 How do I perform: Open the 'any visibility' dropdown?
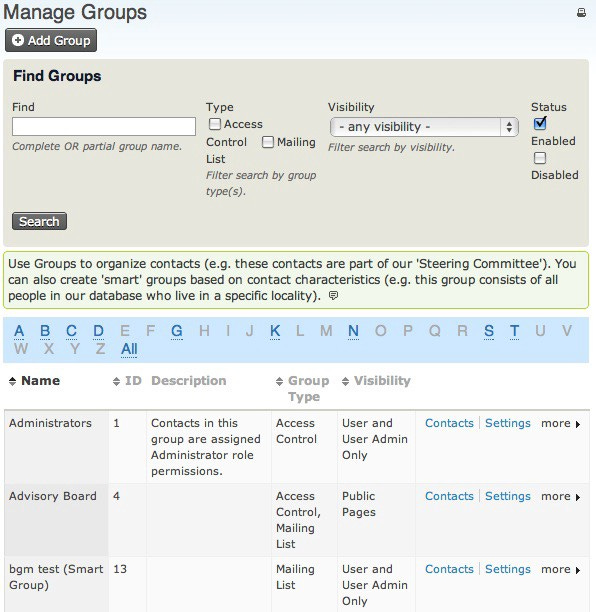[x=424, y=127]
